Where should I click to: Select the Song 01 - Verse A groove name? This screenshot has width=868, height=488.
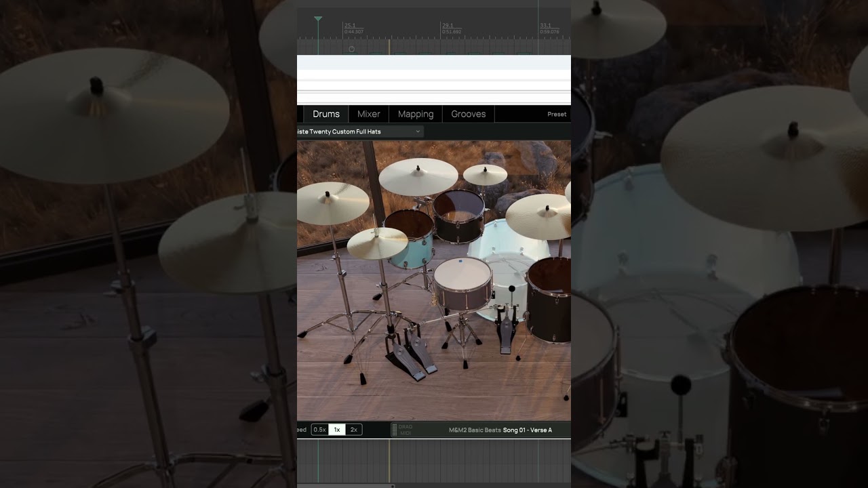point(528,430)
